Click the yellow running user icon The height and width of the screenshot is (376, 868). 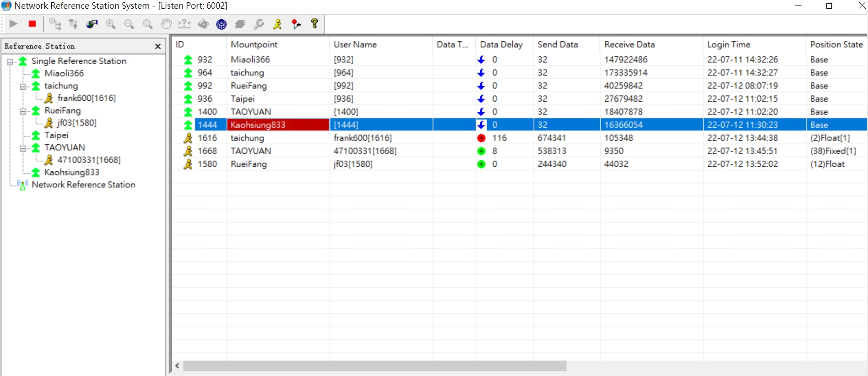pos(277,24)
